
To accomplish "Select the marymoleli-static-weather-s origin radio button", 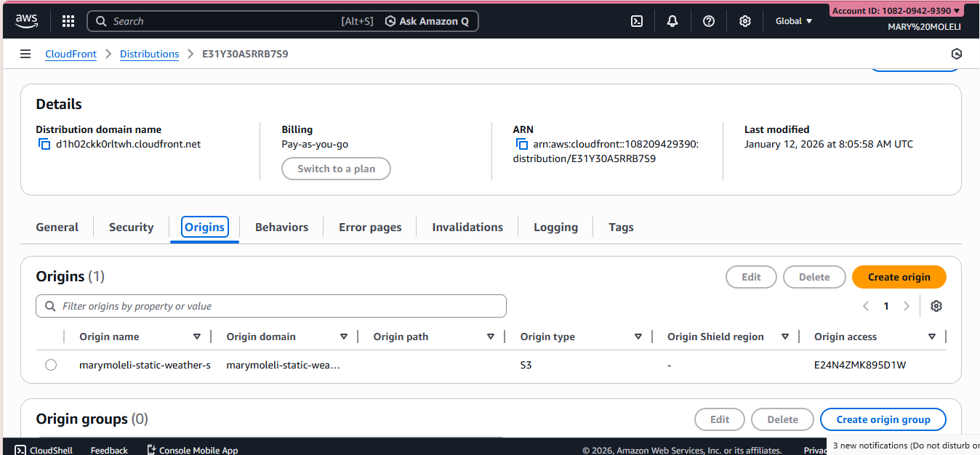I will (x=51, y=365).
